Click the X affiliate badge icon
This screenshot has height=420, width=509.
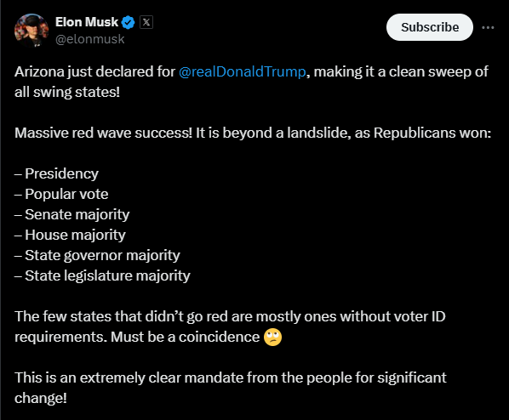click(x=146, y=22)
